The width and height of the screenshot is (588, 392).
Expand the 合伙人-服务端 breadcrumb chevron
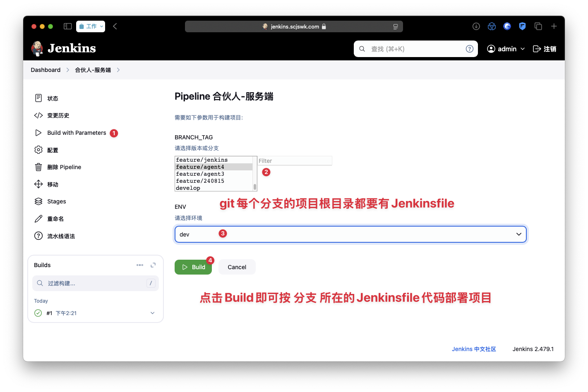[x=118, y=70]
